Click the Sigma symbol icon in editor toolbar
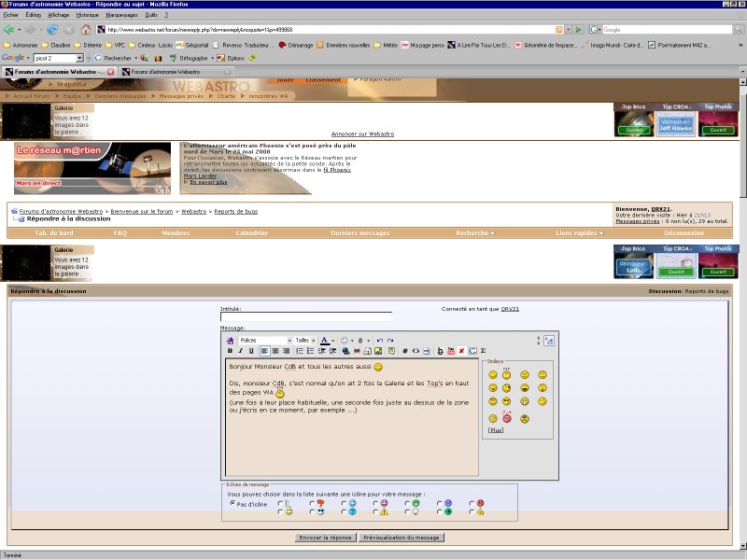 coord(483,351)
